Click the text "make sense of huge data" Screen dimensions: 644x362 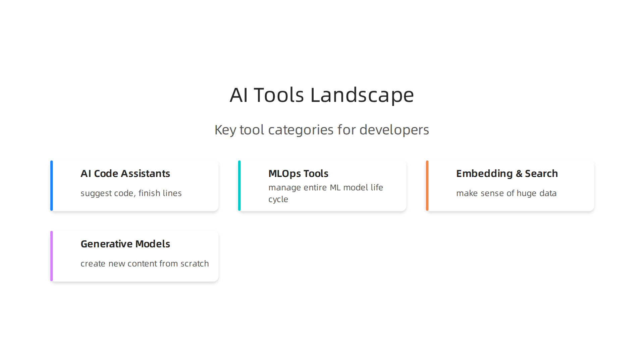coord(506,193)
